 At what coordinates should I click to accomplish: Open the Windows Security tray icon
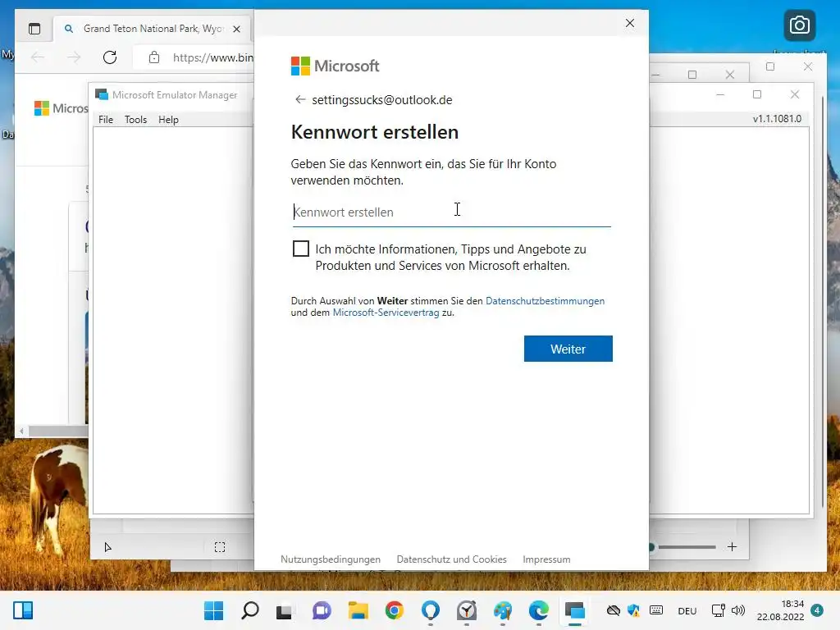point(634,610)
